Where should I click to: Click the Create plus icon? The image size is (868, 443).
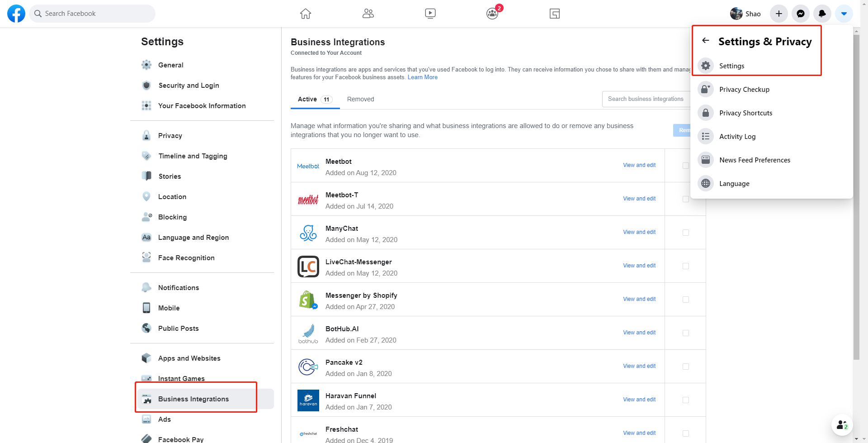tap(778, 14)
